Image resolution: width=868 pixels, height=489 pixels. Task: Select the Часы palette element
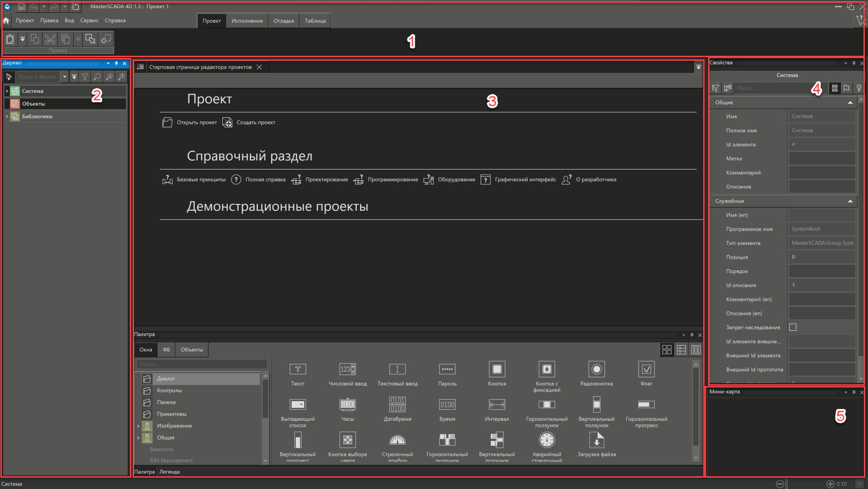click(347, 405)
